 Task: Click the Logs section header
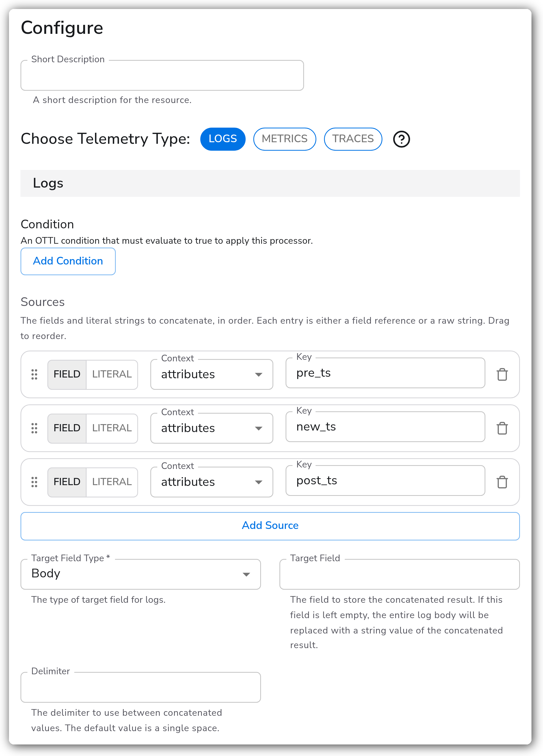270,183
